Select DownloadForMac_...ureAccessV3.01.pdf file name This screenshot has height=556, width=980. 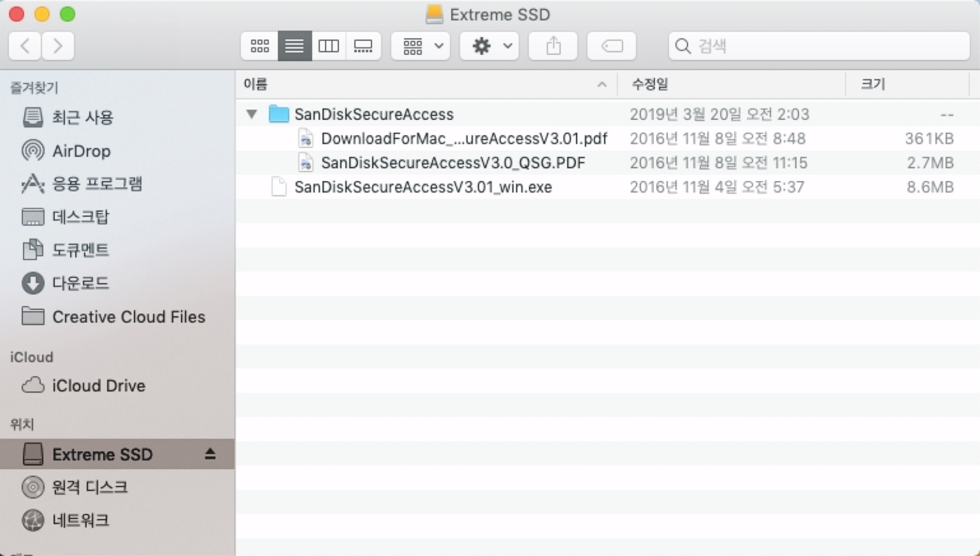[x=464, y=139]
